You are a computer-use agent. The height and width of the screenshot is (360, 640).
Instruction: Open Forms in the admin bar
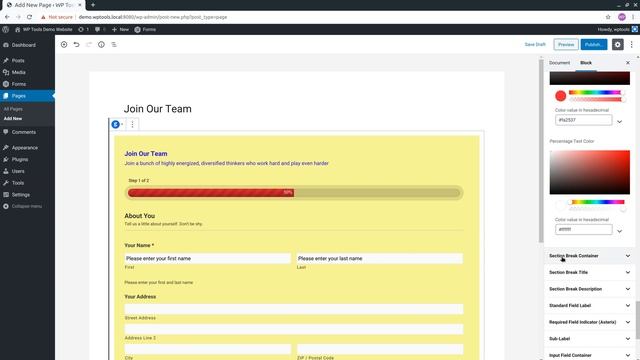[145, 29]
